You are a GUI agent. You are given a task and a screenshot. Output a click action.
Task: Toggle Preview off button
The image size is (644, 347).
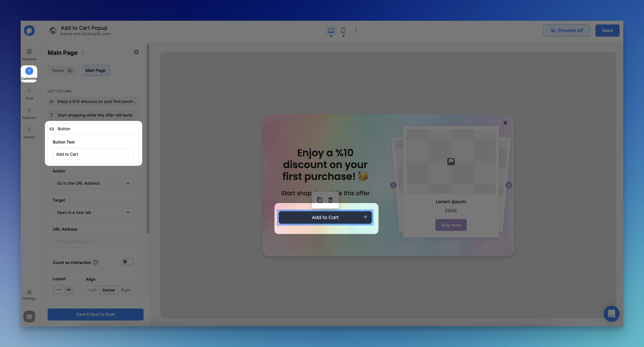coord(567,30)
